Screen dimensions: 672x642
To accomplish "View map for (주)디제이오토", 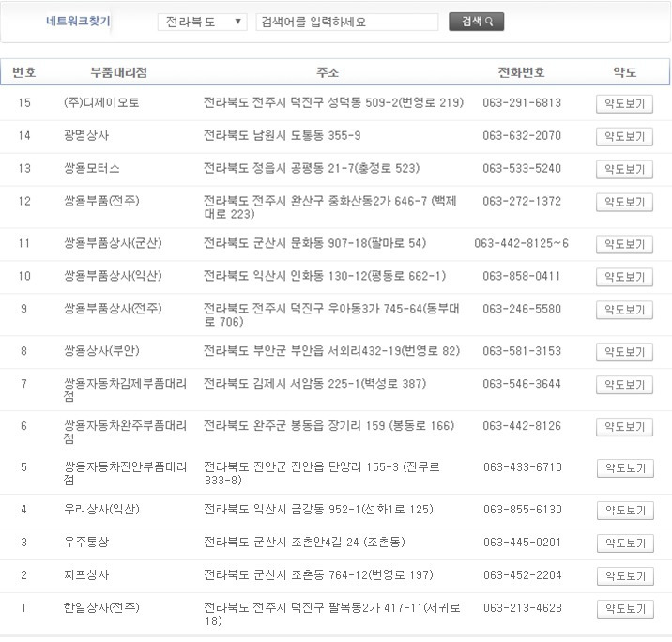I will (624, 103).
